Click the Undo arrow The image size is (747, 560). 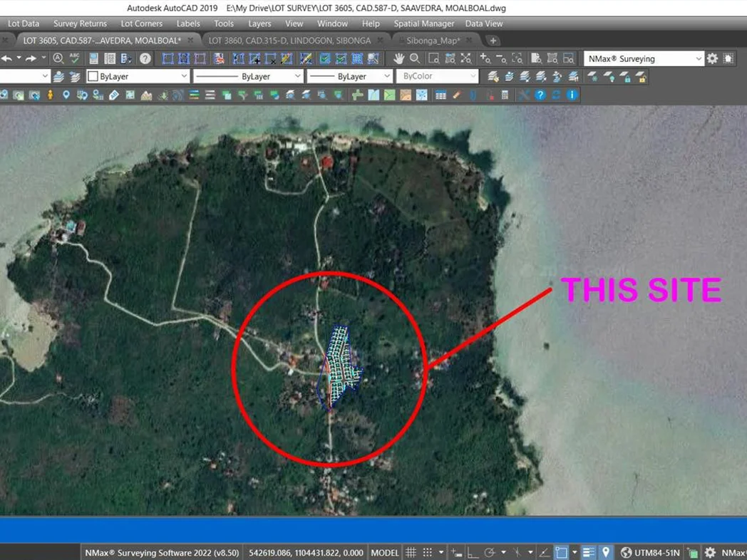tap(7, 58)
